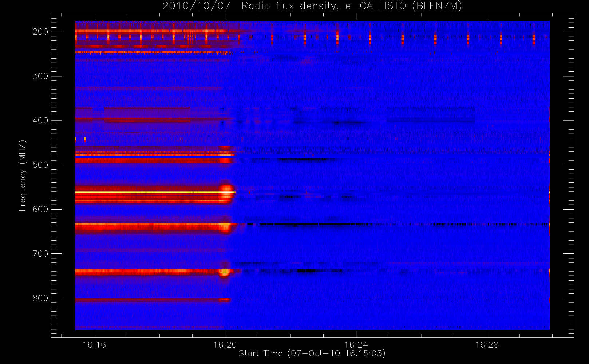The image size is (589, 364).
Task: Click the 16:20 time tick label
Action: click(225, 345)
